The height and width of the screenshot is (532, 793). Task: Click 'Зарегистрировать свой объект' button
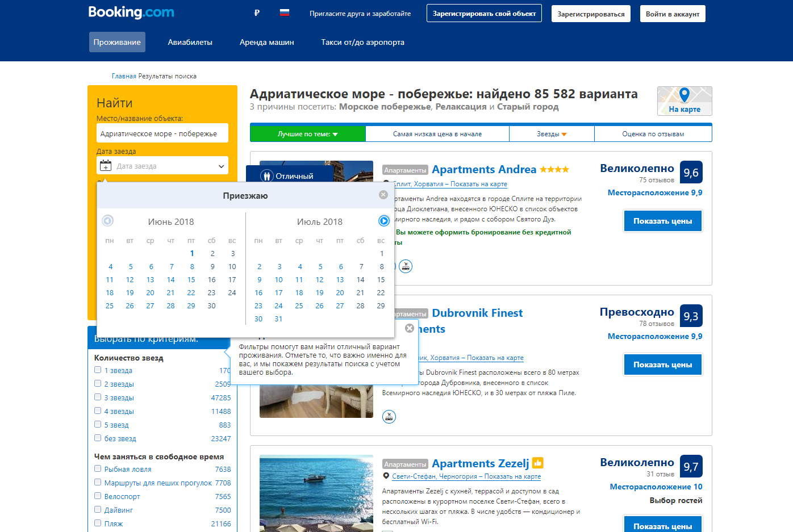(x=484, y=14)
